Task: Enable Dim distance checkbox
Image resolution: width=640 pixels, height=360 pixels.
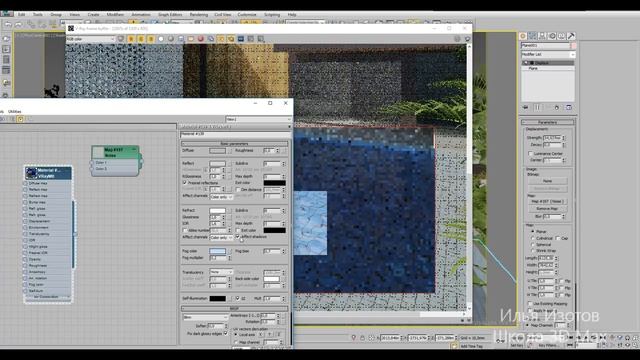Action: (238, 189)
